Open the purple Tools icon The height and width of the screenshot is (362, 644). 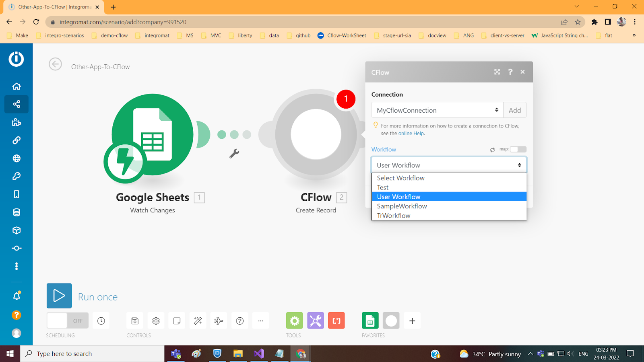[x=316, y=321]
